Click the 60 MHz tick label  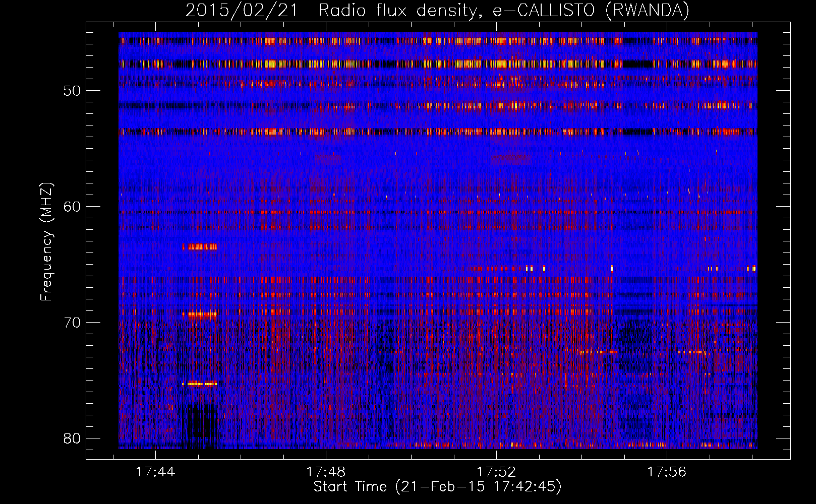tap(72, 207)
